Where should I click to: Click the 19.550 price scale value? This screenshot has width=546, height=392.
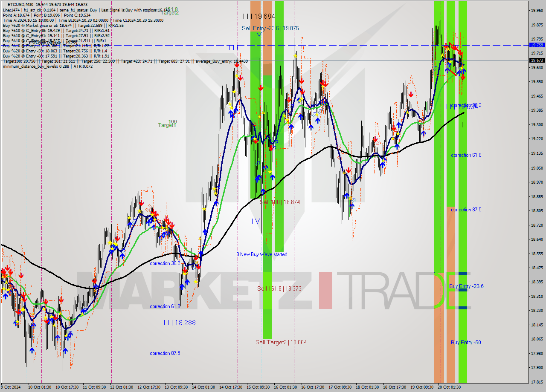(537, 82)
